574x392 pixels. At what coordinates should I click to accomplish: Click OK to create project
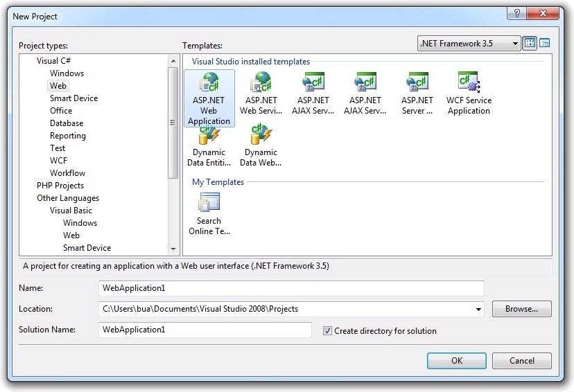tap(456, 361)
